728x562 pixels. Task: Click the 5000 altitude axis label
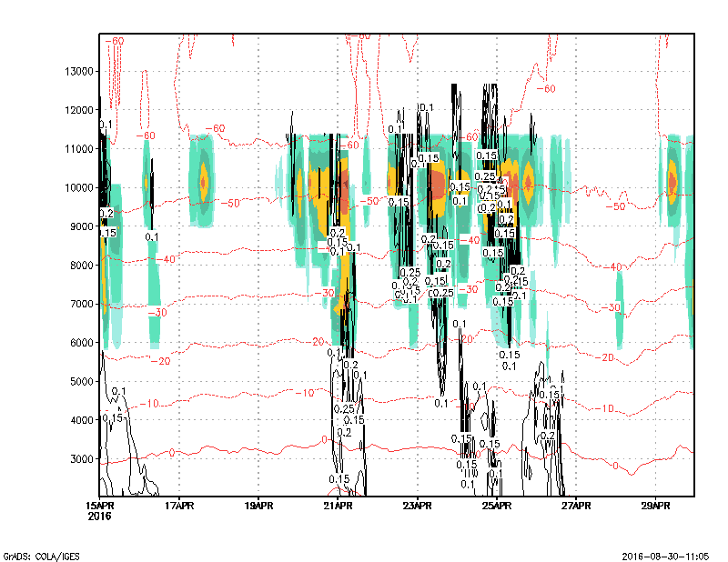81,381
